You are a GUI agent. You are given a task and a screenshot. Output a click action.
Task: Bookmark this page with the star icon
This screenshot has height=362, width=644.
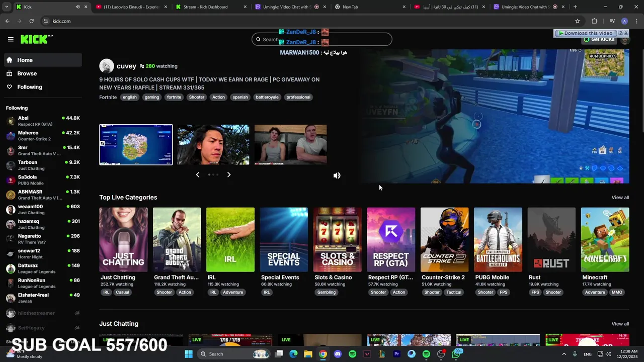pyautogui.click(x=578, y=21)
